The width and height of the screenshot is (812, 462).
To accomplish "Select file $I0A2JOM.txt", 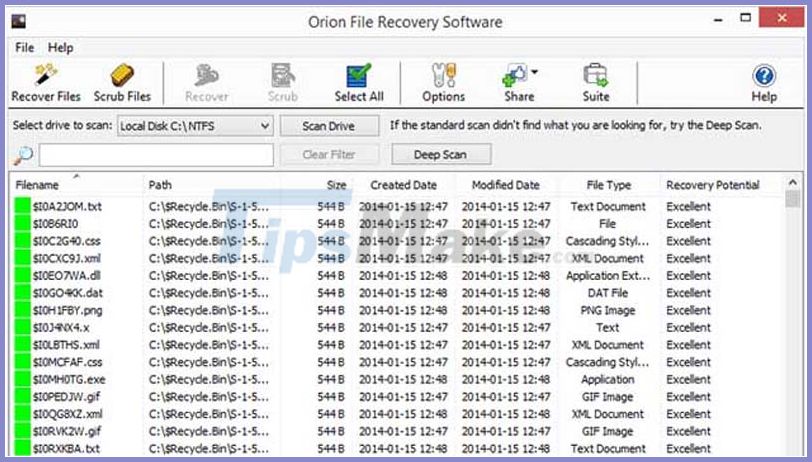I will [67, 206].
